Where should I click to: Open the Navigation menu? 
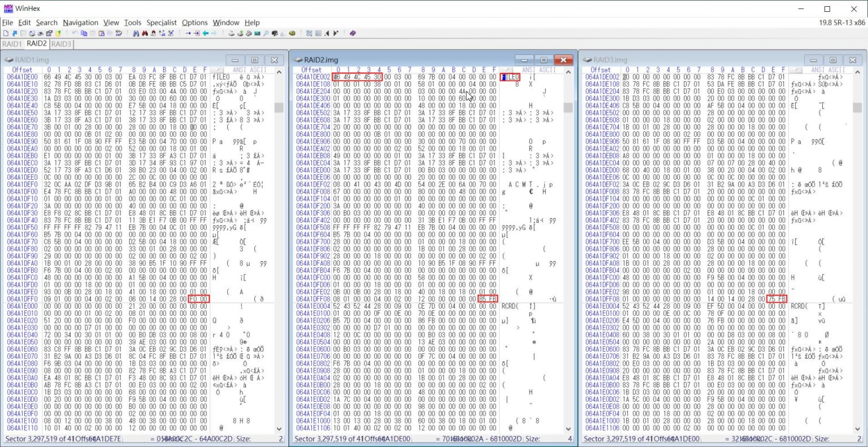(80, 23)
